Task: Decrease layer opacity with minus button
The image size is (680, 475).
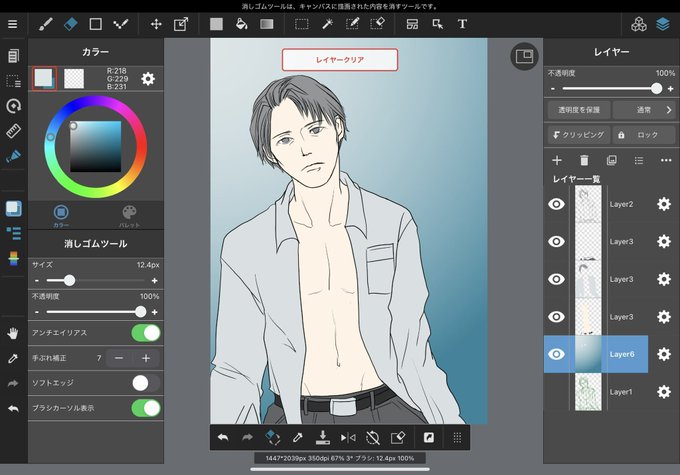Action: (x=552, y=88)
